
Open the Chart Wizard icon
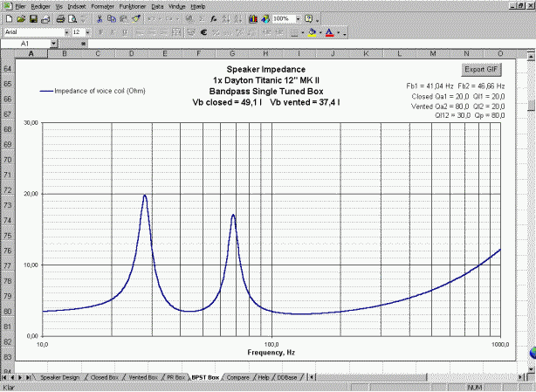click(x=253, y=19)
